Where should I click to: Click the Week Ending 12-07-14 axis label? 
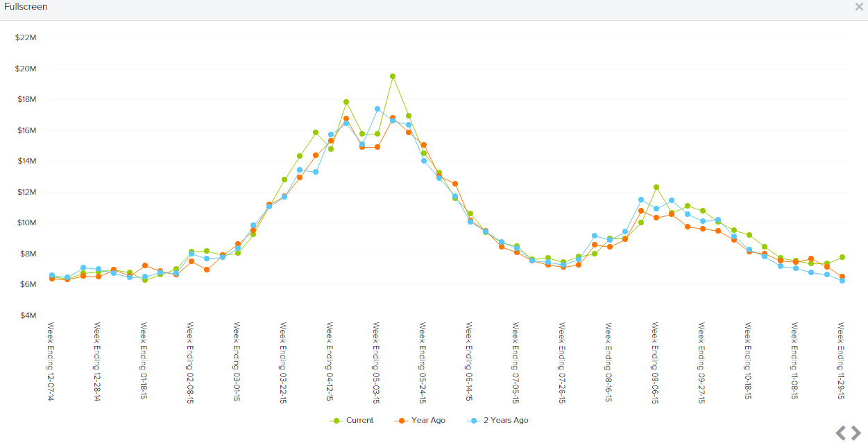[50, 360]
